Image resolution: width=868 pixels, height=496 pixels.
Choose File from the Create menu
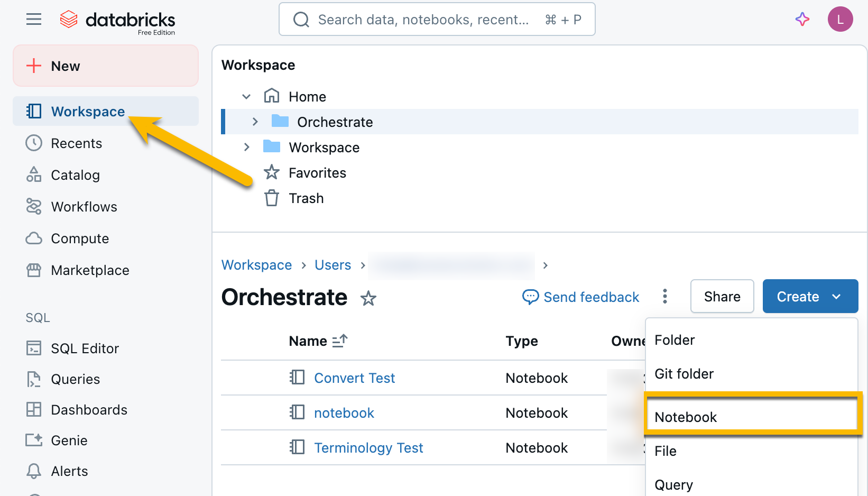point(751,451)
